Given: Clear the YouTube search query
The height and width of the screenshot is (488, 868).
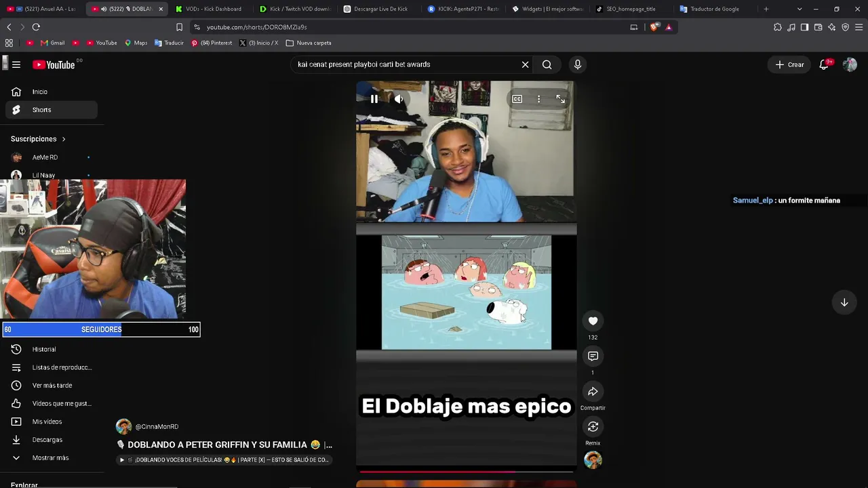Looking at the screenshot, I should (x=525, y=64).
